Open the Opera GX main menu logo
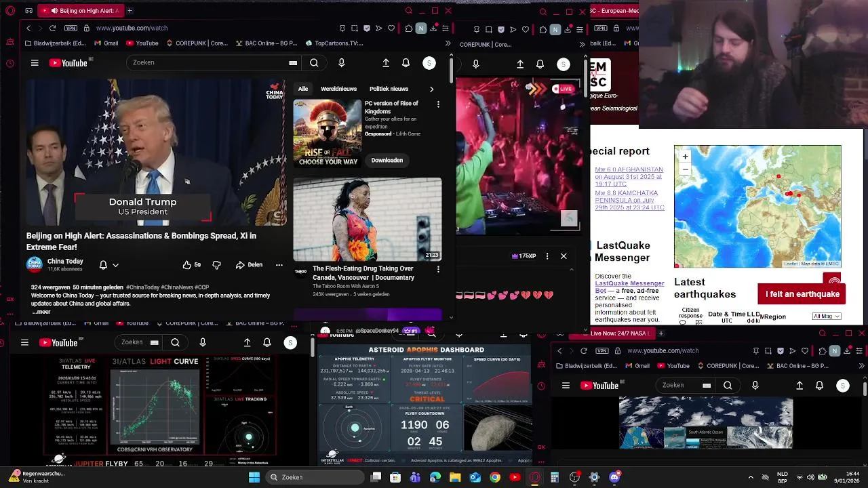This screenshot has height=488, width=868. coord(9,11)
